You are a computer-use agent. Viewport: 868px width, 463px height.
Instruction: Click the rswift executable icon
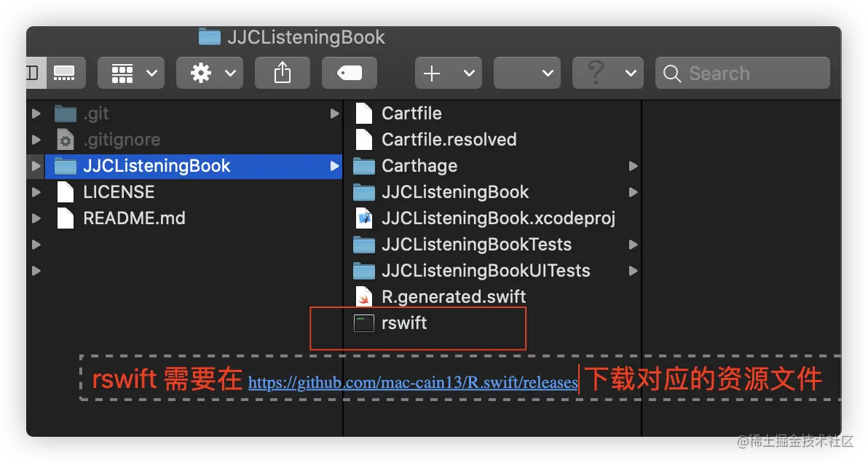[363, 323]
